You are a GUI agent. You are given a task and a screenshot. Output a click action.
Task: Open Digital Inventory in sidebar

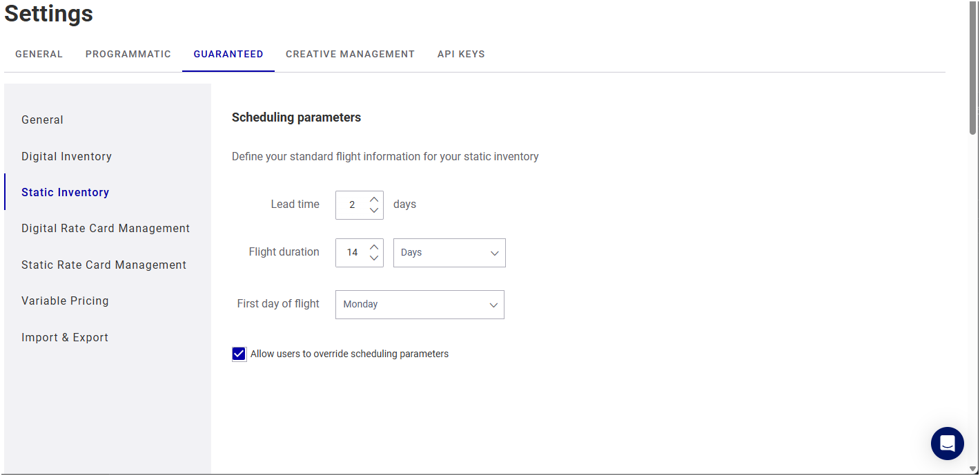[66, 156]
